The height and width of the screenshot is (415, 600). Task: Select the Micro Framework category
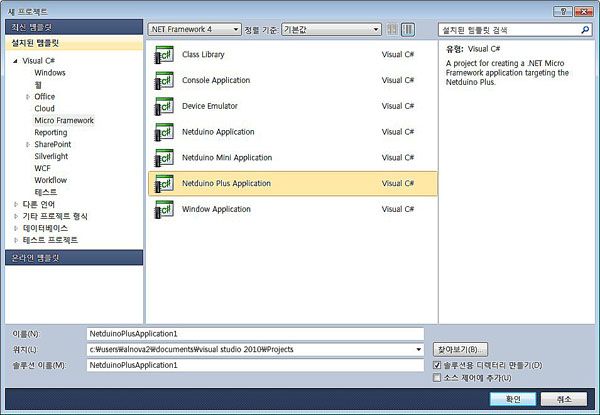click(x=64, y=120)
